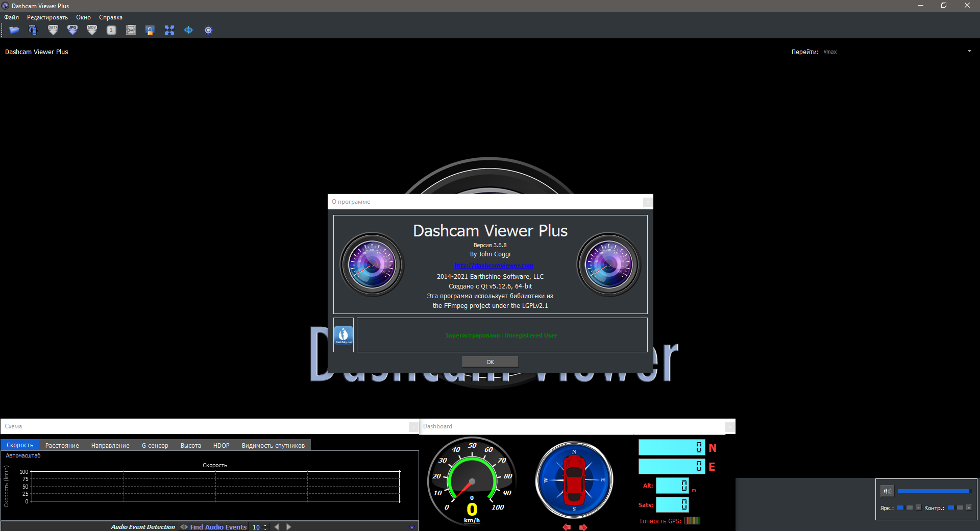Open the Перейти Vmax dropdown
980x531 pixels.
[x=897, y=52]
